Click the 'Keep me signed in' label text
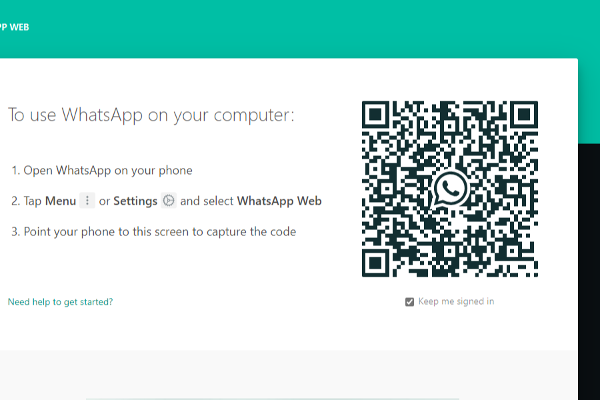The image size is (600, 400). (456, 301)
